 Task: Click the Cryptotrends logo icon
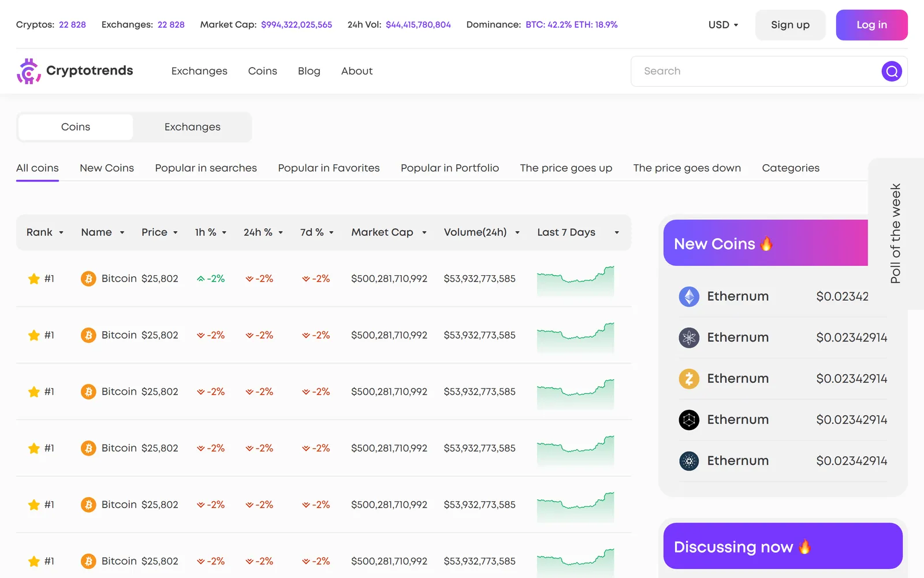click(28, 71)
